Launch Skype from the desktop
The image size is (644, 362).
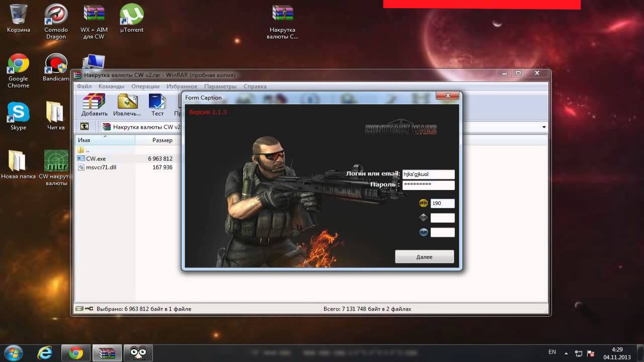[18, 116]
